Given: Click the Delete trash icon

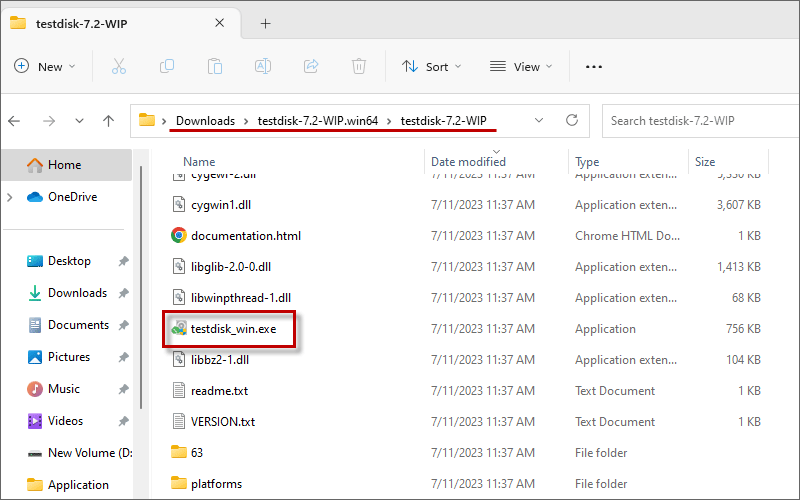Looking at the screenshot, I should [x=359, y=66].
